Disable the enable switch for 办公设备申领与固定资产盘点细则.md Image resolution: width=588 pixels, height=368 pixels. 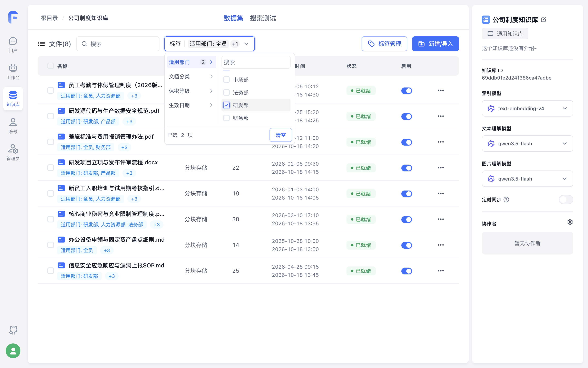[x=406, y=245]
